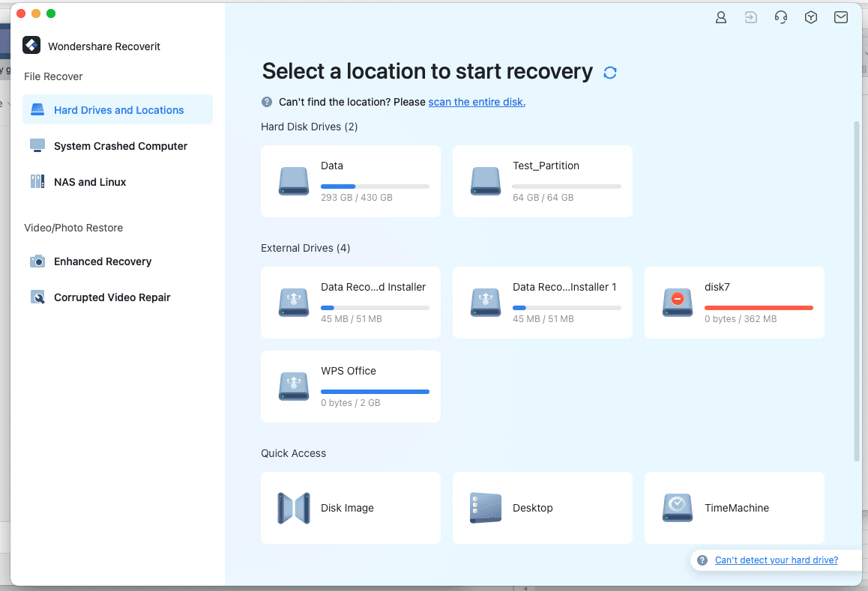Choose the Test_Partition drive
Viewport: 868px width, 591px height.
coord(543,181)
